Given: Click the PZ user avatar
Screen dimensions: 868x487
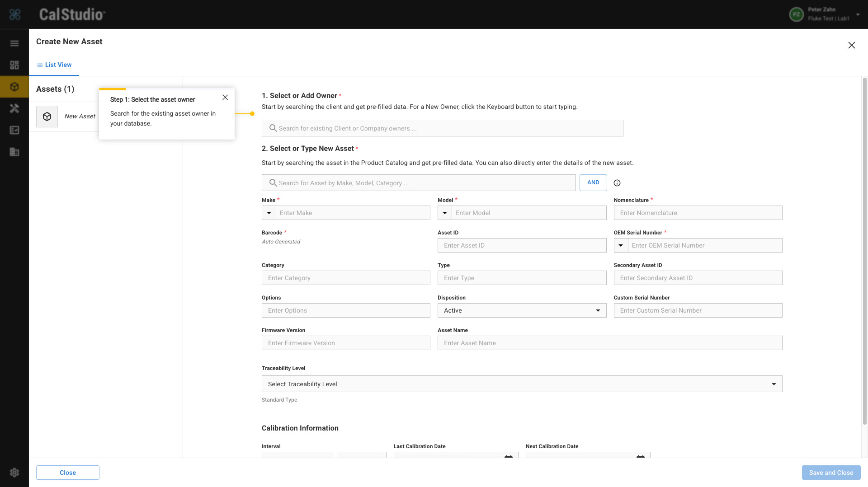Looking at the screenshot, I should click(797, 14).
